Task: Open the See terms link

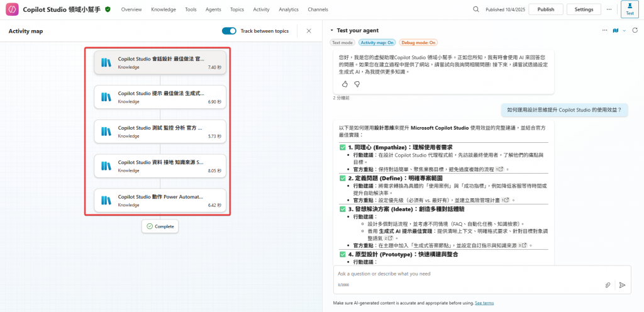Action: pyautogui.click(x=484, y=303)
